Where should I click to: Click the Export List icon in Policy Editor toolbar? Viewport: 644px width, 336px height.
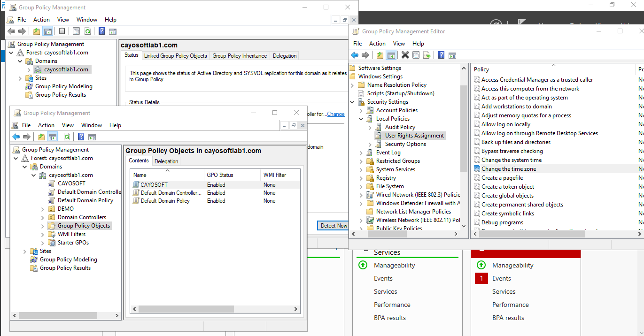[x=427, y=55]
